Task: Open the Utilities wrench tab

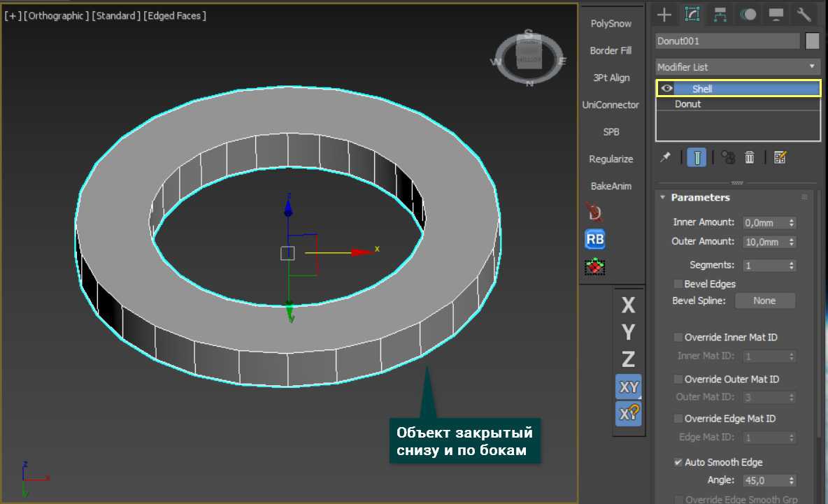Action: coord(804,15)
